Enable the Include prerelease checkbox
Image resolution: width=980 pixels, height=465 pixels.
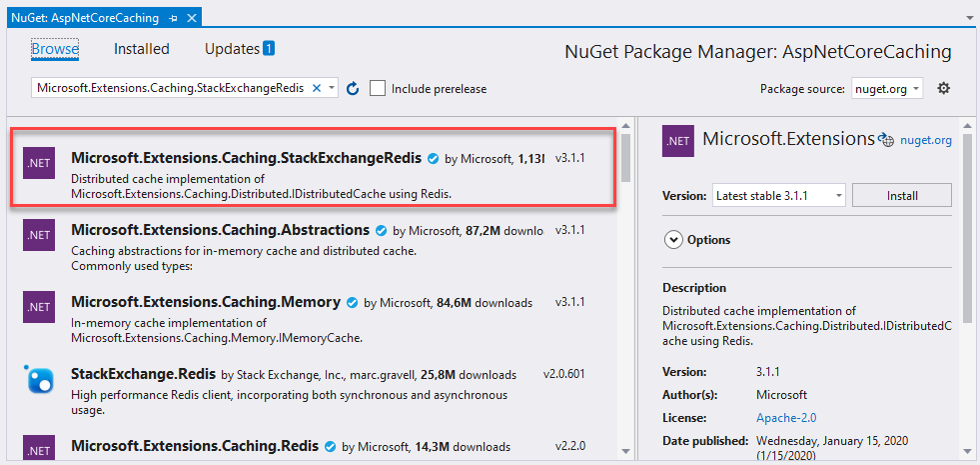pos(378,89)
